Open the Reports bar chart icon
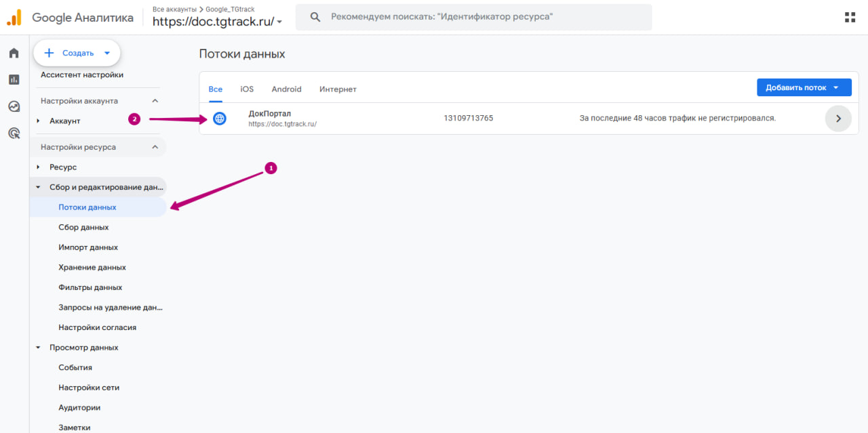The image size is (868, 433). coord(14,79)
